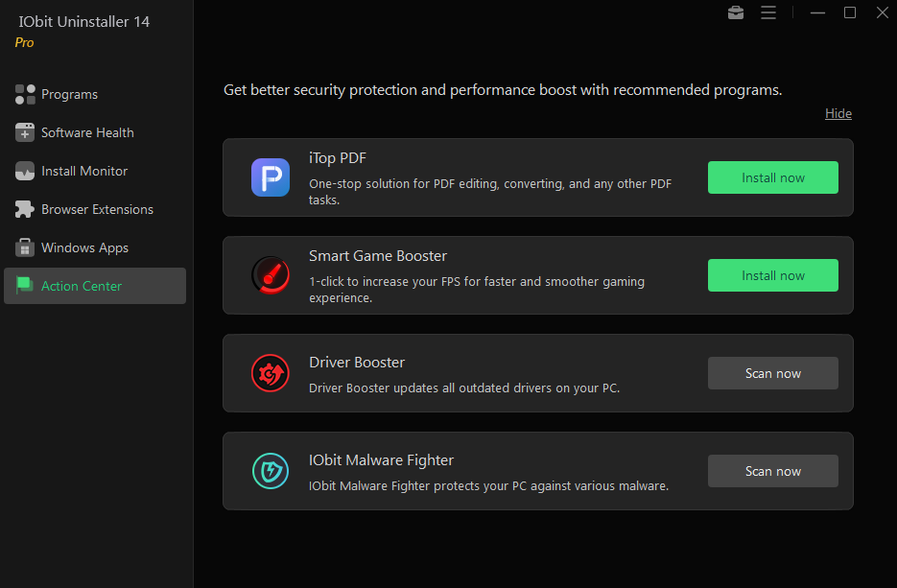This screenshot has width=897, height=588.
Task: Open the hamburger options menu
Action: (768, 12)
